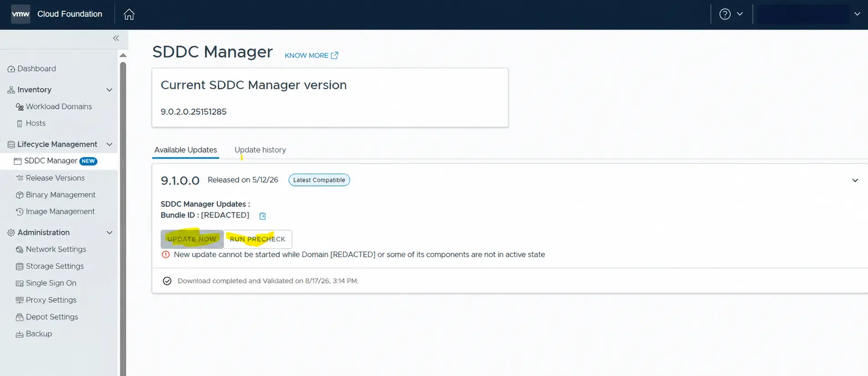Open Workload Domains page
This screenshot has height=376, width=868.
click(x=59, y=107)
